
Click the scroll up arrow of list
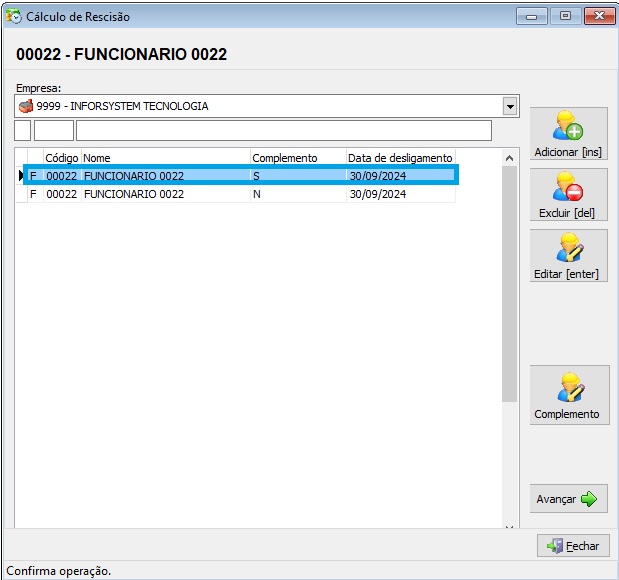pyautogui.click(x=509, y=158)
